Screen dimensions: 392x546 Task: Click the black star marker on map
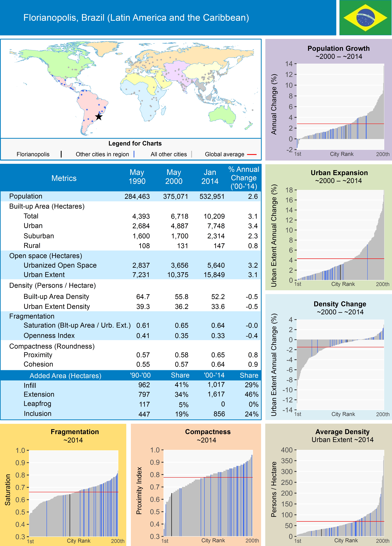pyautogui.click(x=99, y=117)
